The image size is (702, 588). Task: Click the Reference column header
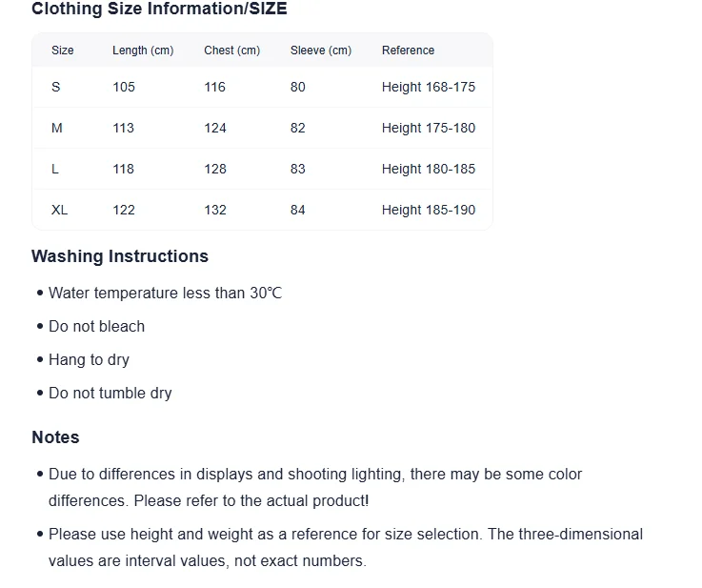408,51
